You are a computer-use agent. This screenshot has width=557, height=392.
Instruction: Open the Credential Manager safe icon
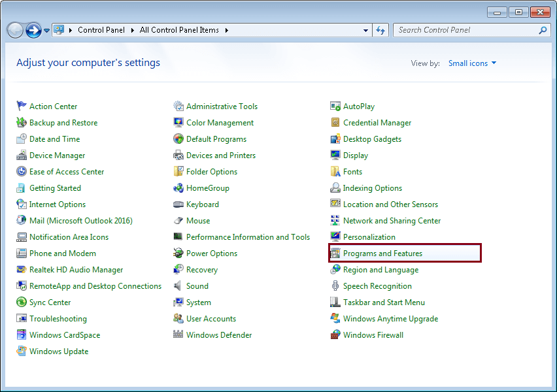pos(335,122)
